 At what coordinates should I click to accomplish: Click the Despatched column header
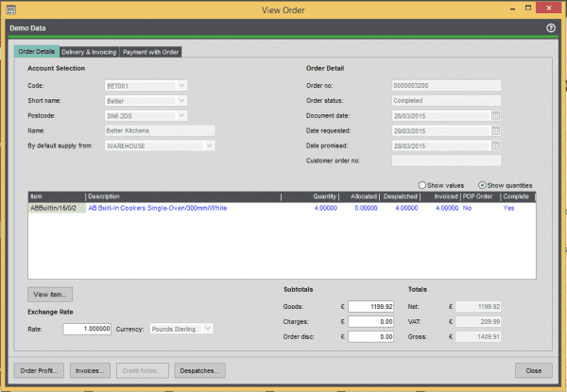tap(400, 196)
